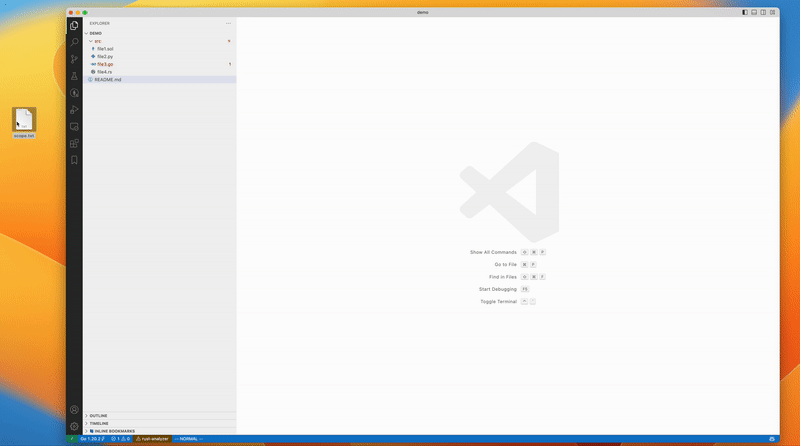Open Explorer views and more actions menu
This screenshot has width=800, height=446.
(228, 23)
